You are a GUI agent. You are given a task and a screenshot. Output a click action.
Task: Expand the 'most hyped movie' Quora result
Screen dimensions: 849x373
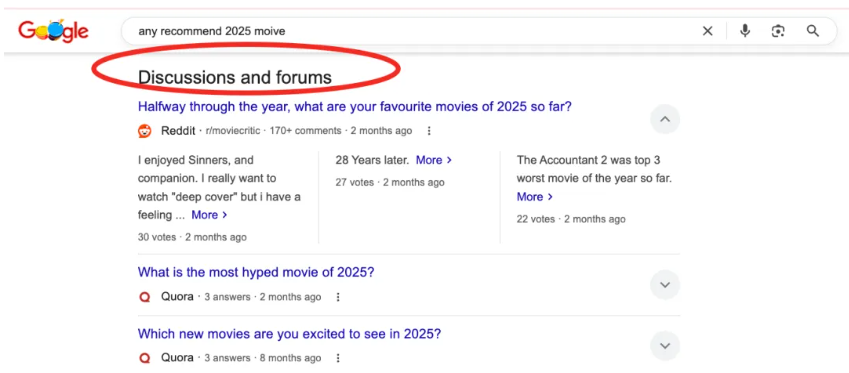coord(665,285)
